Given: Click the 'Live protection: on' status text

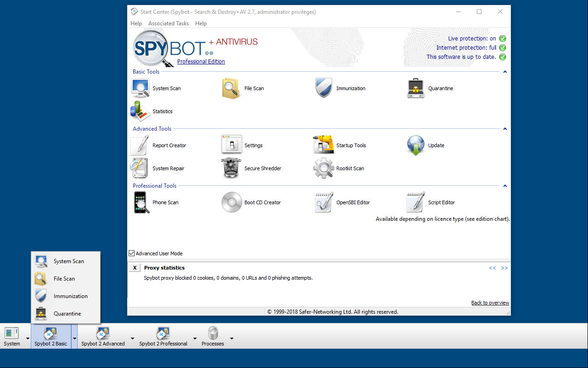Looking at the screenshot, I should (x=472, y=39).
